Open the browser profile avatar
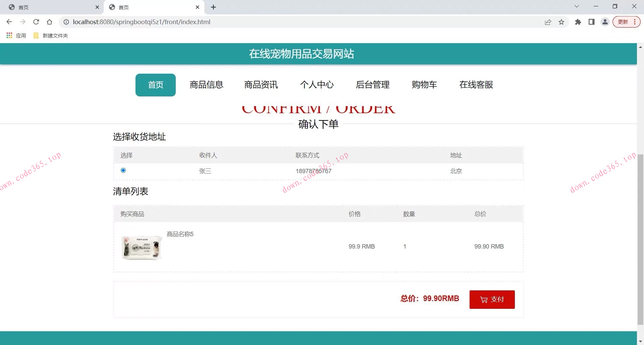Image resolution: width=644 pixels, height=345 pixels. pyautogui.click(x=605, y=22)
